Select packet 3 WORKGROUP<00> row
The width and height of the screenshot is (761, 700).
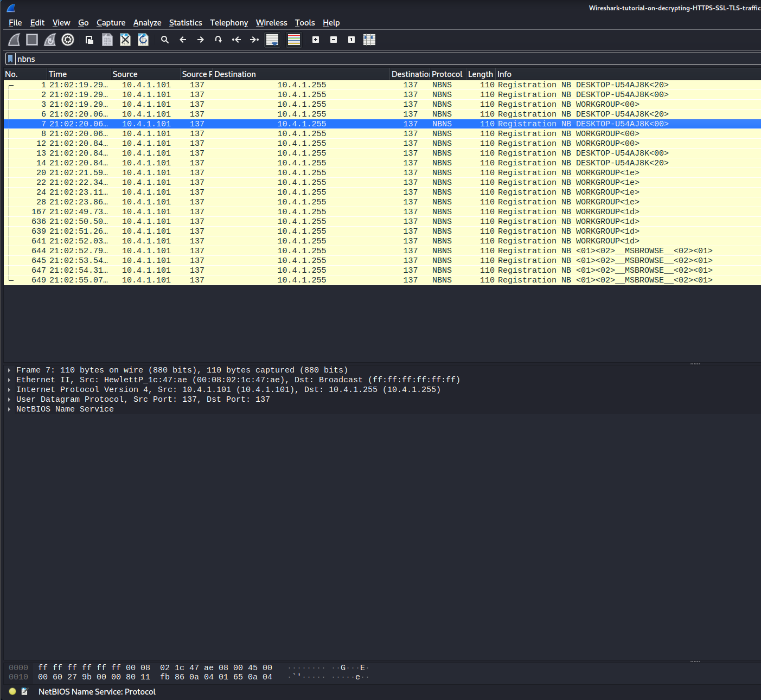(x=382, y=105)
